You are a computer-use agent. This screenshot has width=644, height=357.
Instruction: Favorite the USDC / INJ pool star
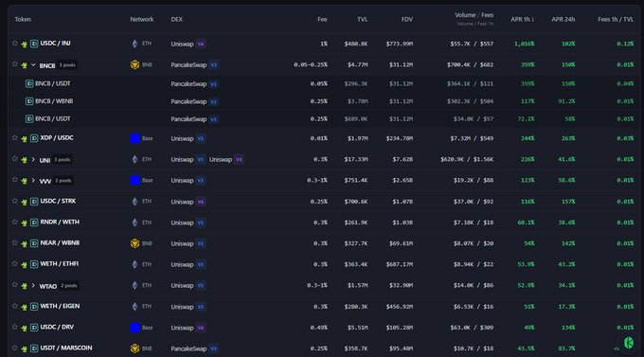pos(15,44)
